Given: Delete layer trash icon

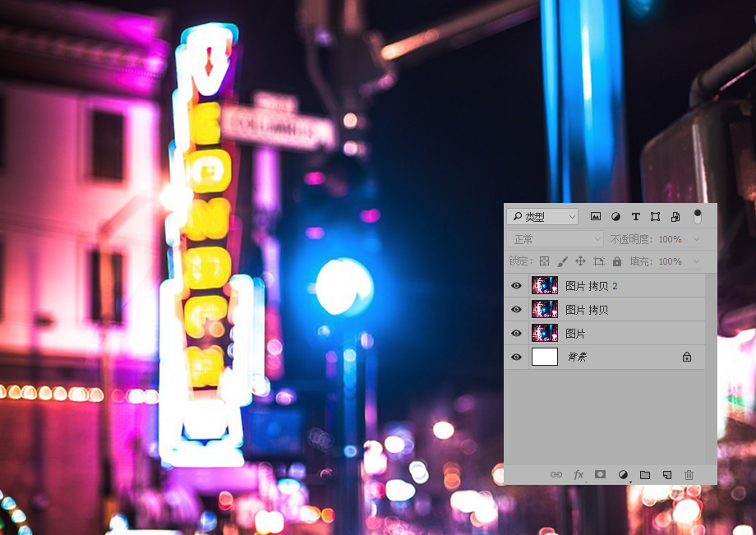Looking at the screenshot, I should pos(689,475).
